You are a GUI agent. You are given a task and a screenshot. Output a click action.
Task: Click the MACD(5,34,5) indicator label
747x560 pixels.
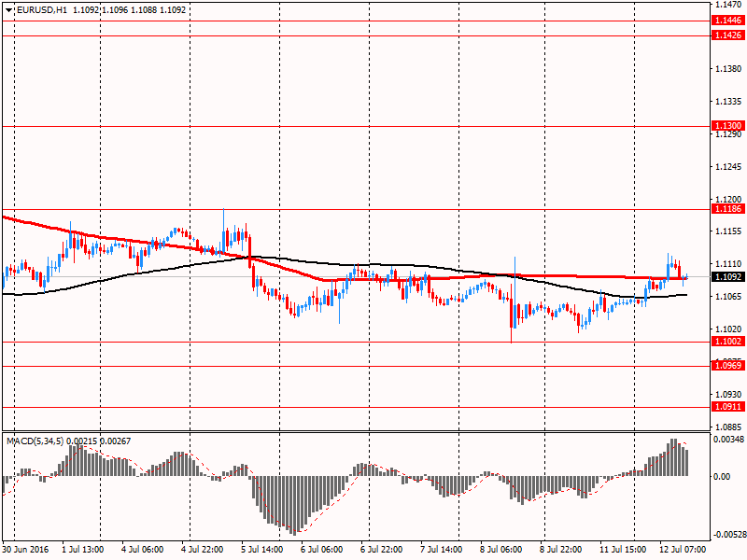[35, 441]
